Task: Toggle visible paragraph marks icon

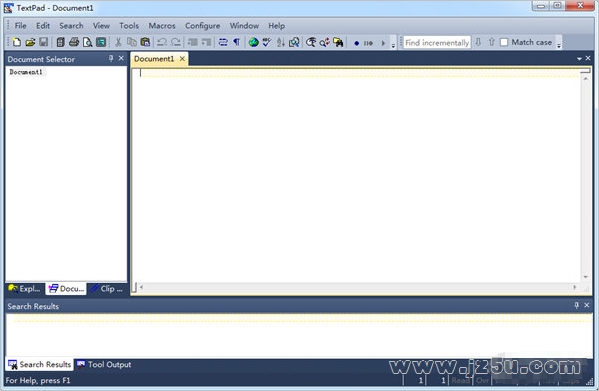Action: click(236, 42)
